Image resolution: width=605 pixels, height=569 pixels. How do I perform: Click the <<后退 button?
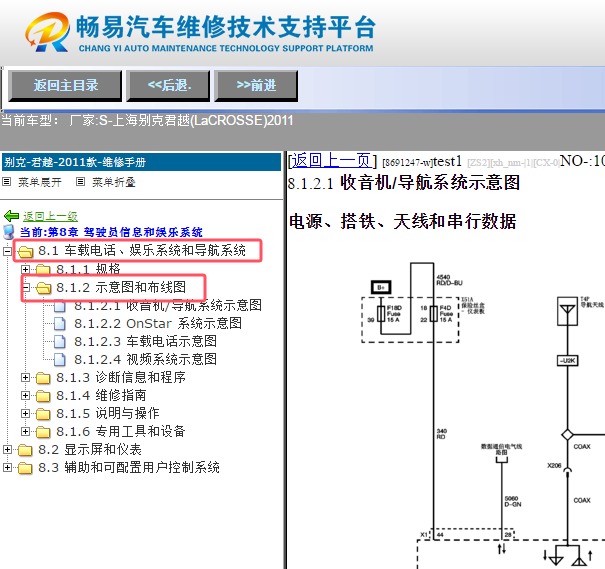click(x=169, y=86)
